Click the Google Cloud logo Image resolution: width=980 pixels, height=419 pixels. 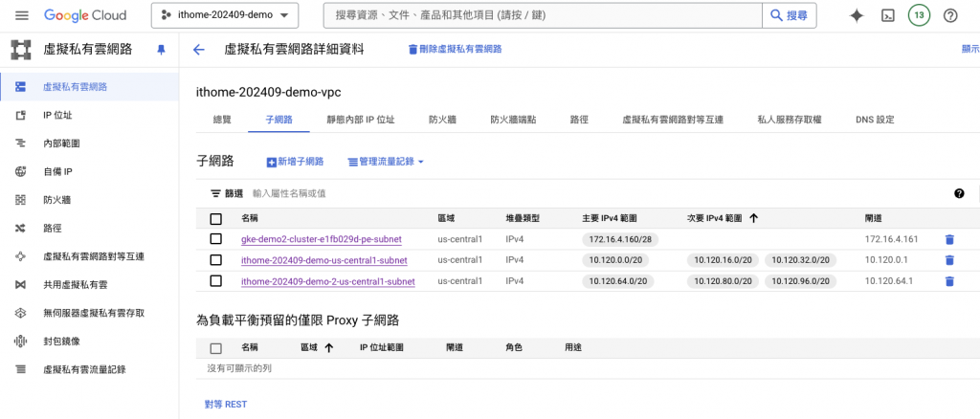85,15
